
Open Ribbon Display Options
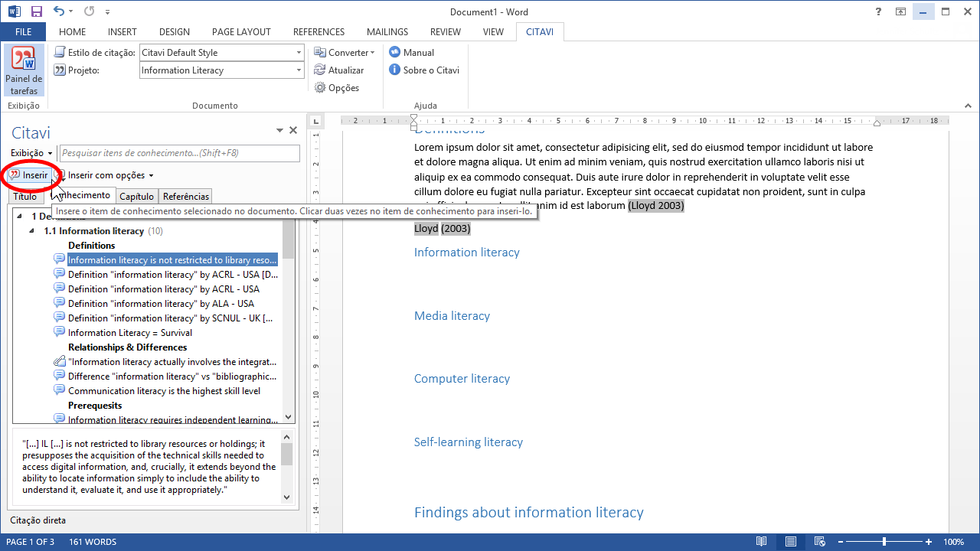(x=900, y=11)
